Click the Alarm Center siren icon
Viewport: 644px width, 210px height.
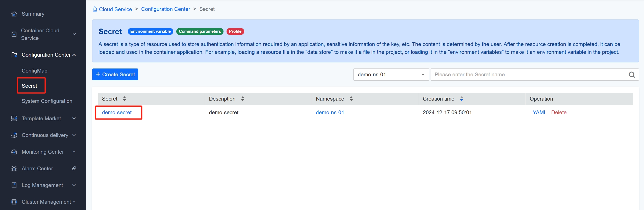coord(14,169)
